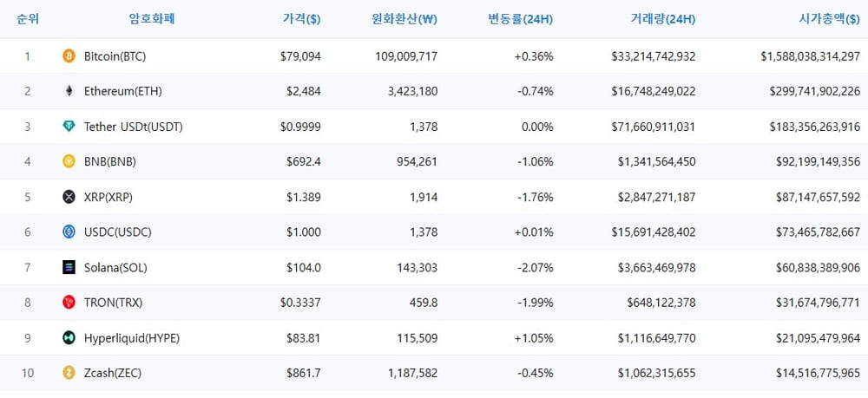The image size is (868, 398).
Task: Select Bitcoin volume $33,214,742,932
Action: [x=654, y=56]
